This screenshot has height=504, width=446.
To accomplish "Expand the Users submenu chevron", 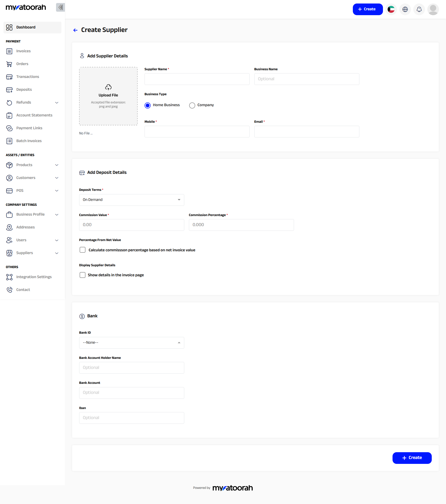I will [x=57, y=240].
